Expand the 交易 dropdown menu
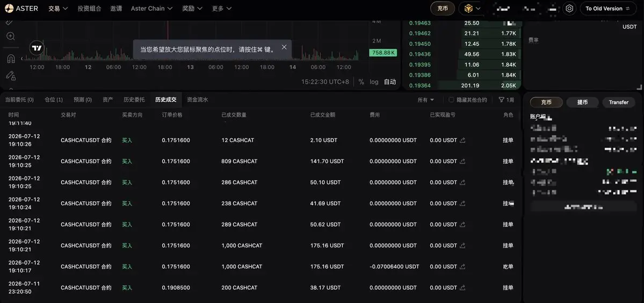644x303 pixels. (x=58, y=9)
